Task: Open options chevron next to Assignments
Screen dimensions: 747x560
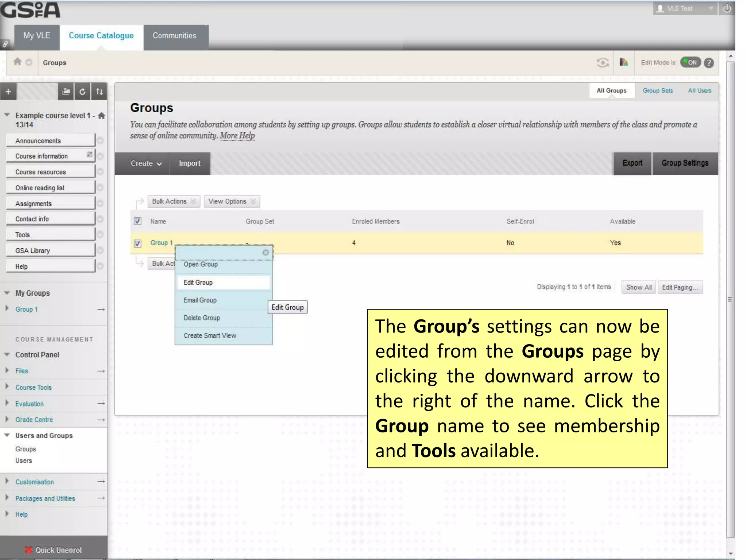Action: [100, 203]
